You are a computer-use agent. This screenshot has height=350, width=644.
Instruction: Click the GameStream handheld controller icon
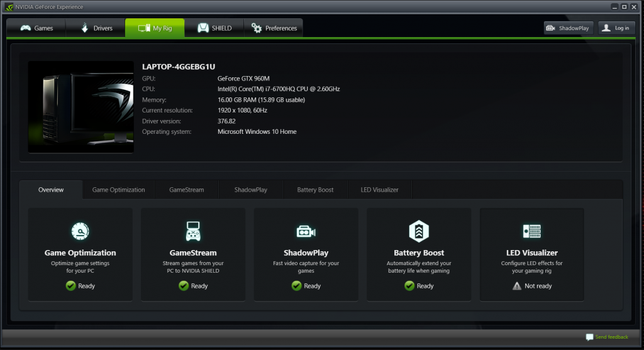(x=193, y=231)
